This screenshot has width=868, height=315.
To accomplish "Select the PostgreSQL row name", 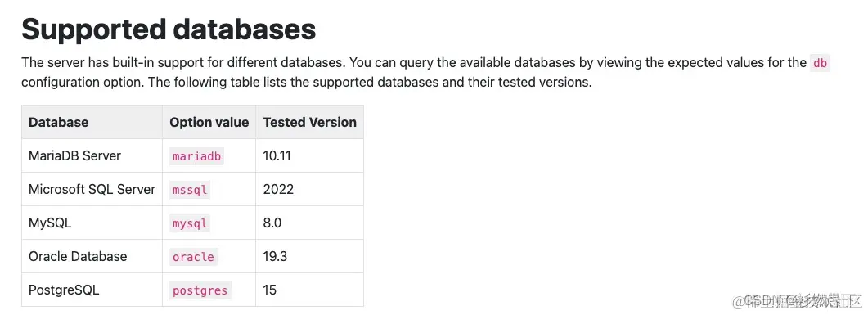I will (64, 290).
